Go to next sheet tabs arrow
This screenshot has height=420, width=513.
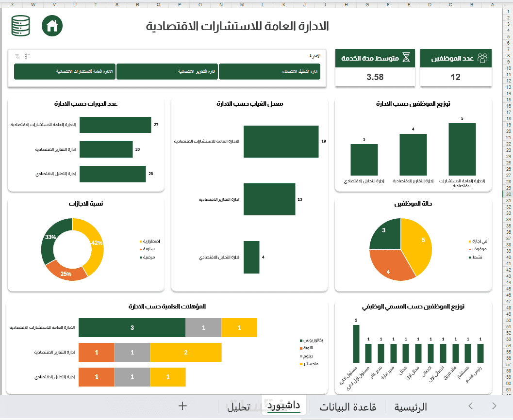click(x=494, y=406)
